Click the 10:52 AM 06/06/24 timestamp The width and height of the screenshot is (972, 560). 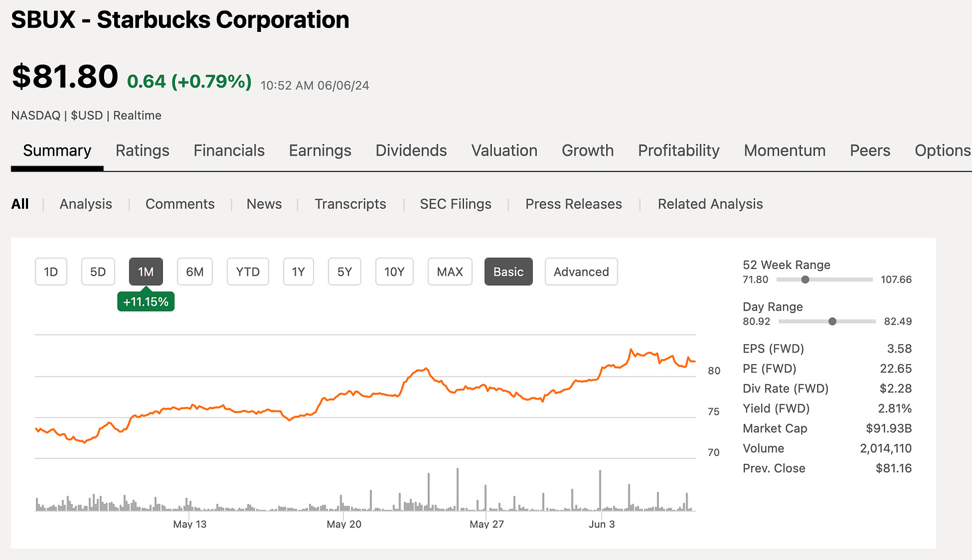click(315, 85)
